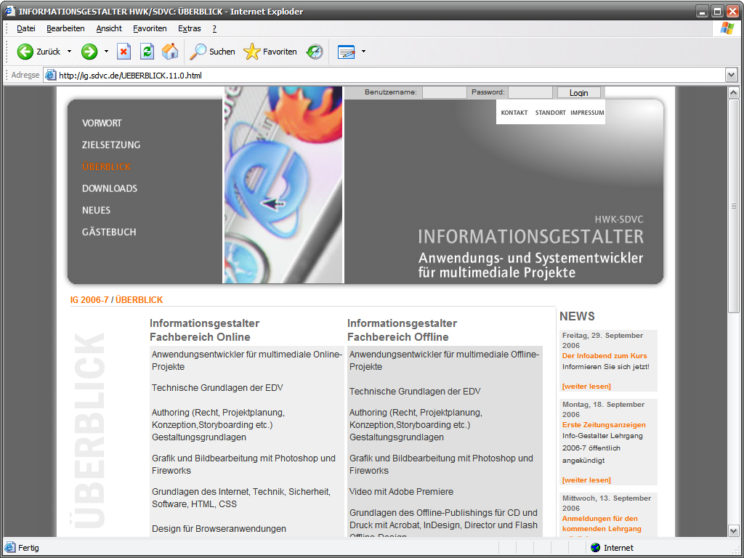Click scrollbar down arrow

point(733,531)
